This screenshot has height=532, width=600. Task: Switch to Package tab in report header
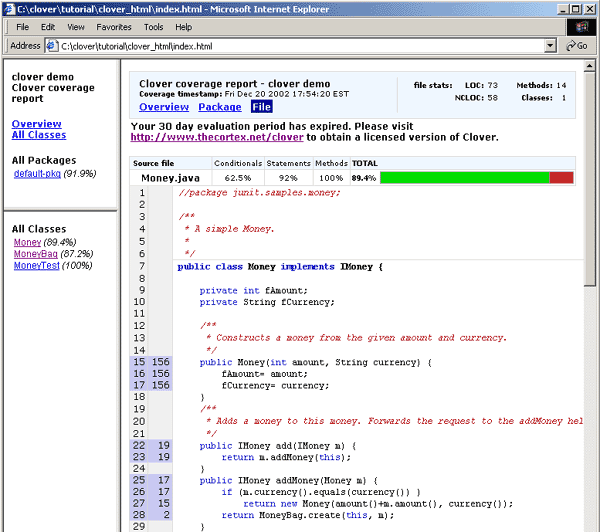220,107
